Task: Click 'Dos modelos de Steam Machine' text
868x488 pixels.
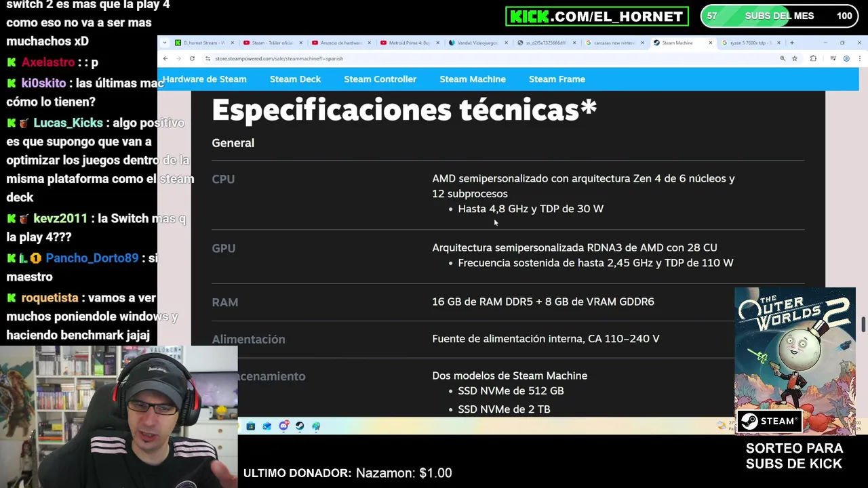Action: [509, 375]
